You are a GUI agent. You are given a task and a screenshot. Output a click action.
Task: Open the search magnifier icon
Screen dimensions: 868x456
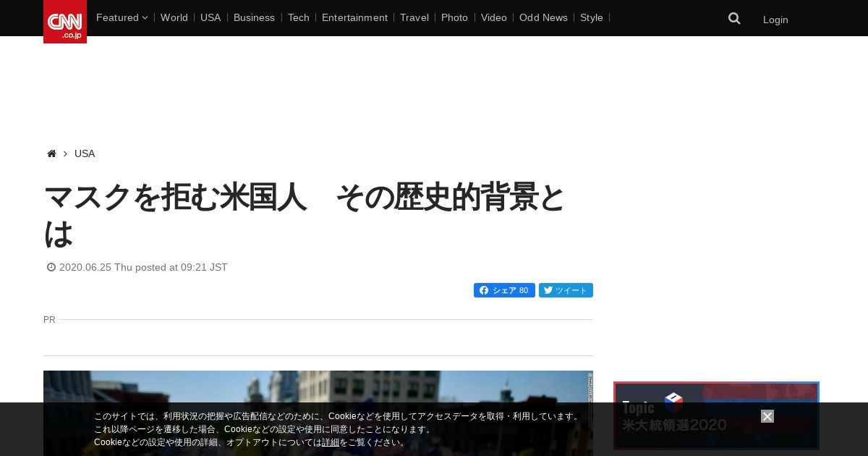(x=734, y=19)
